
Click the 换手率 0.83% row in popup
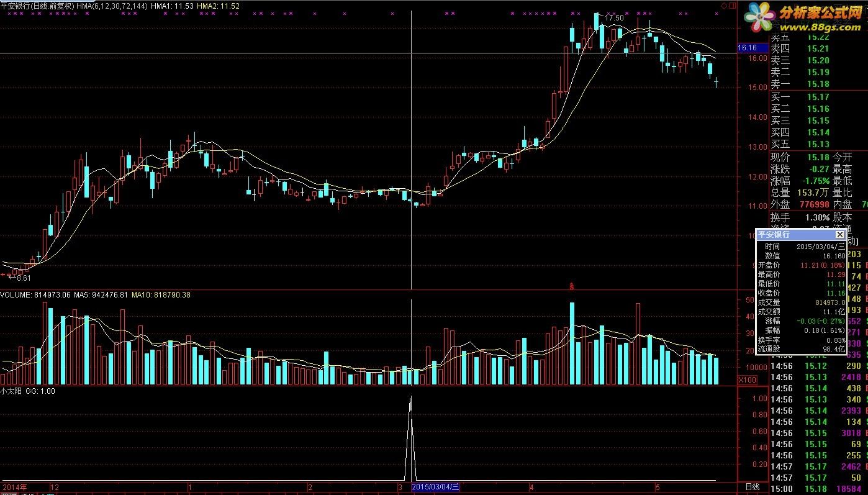[802, 340]
